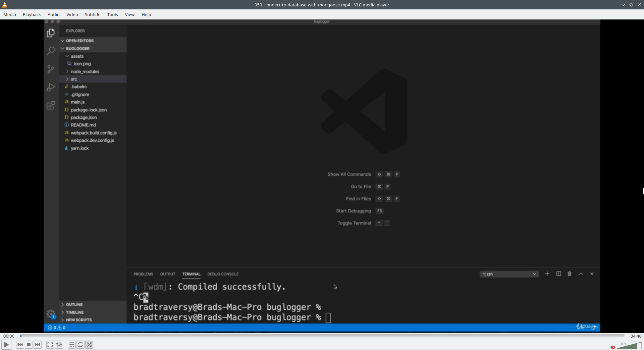Expand the NPM SCRIPTS section
The image size is (644, 350).
pos(93,320)
